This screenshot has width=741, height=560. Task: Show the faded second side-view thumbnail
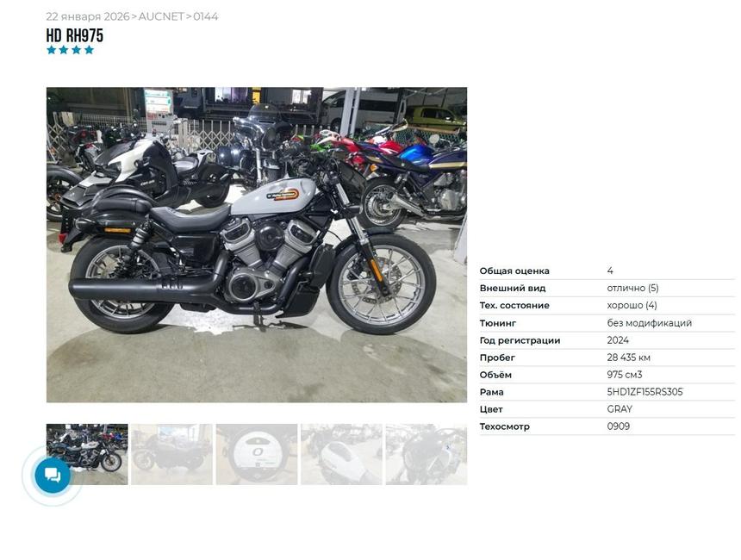(172, 454)
